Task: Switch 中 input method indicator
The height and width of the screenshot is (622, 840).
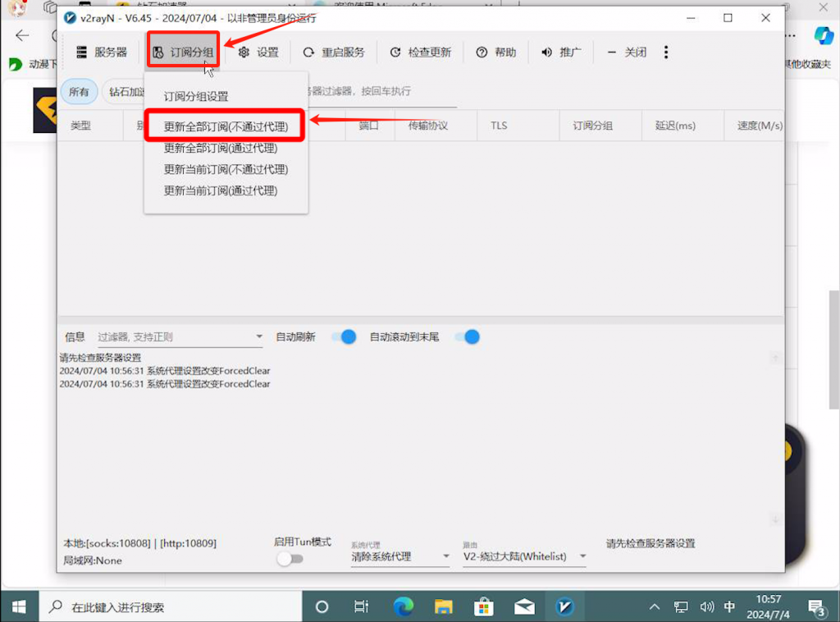Action: (x=729, y=607)
